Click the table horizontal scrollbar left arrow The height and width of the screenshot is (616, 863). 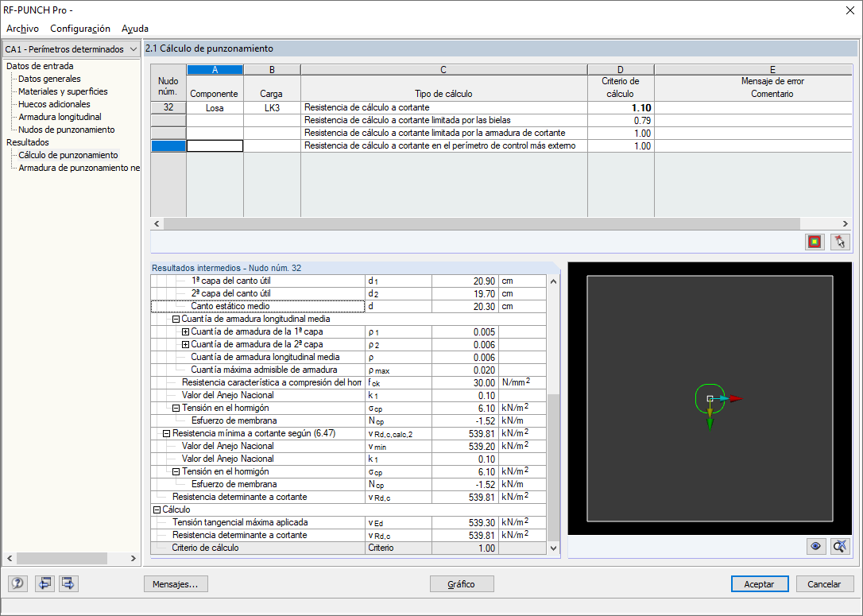(157, 223)
